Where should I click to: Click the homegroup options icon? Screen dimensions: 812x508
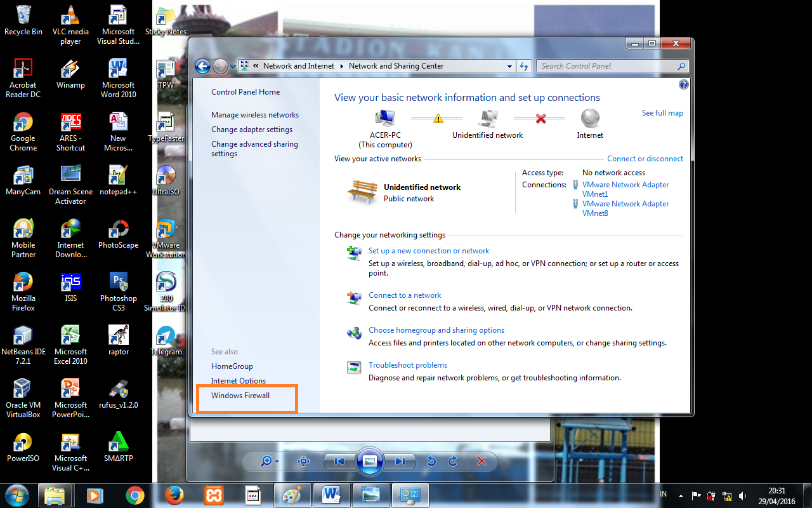coord(354,332)
